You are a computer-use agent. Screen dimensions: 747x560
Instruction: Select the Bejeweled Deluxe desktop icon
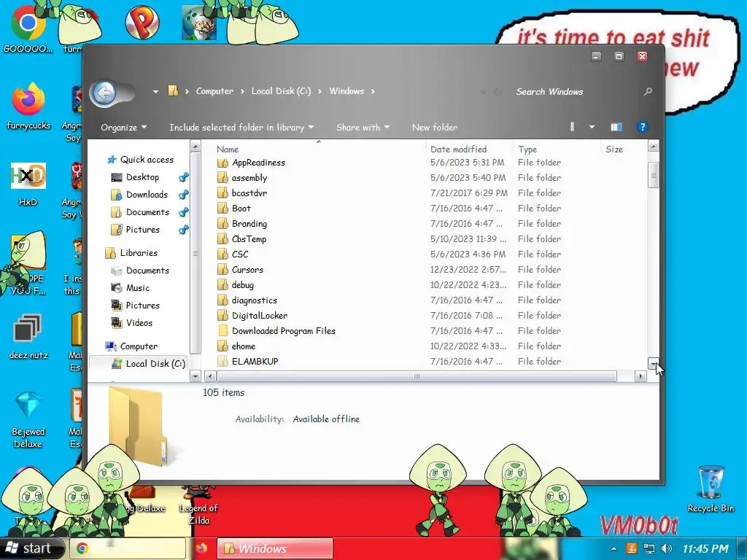coord(28,420)
